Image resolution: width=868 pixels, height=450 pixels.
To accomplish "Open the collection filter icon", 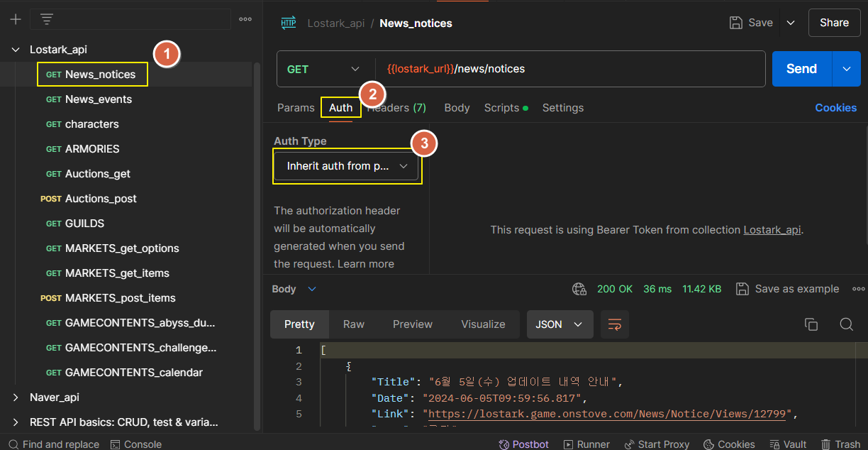I will (x=47, y=19).
